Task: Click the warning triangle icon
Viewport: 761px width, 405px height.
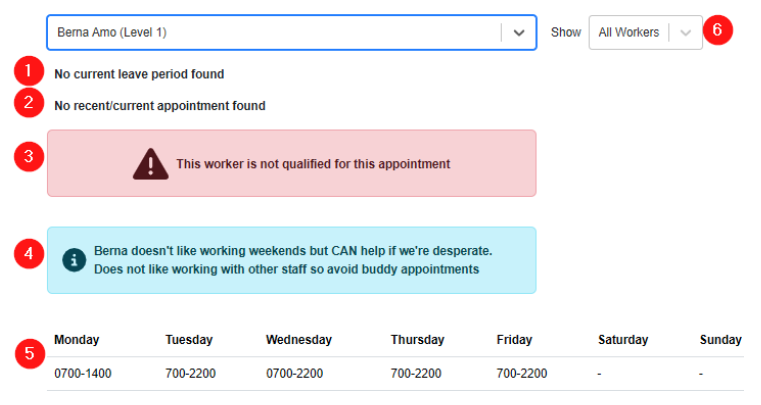Action: click(151, 163)
